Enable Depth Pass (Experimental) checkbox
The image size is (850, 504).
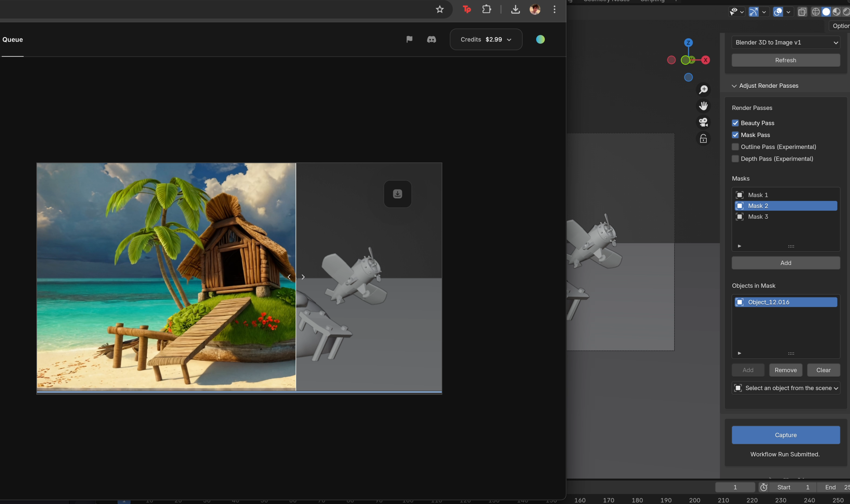coord(735,158)
